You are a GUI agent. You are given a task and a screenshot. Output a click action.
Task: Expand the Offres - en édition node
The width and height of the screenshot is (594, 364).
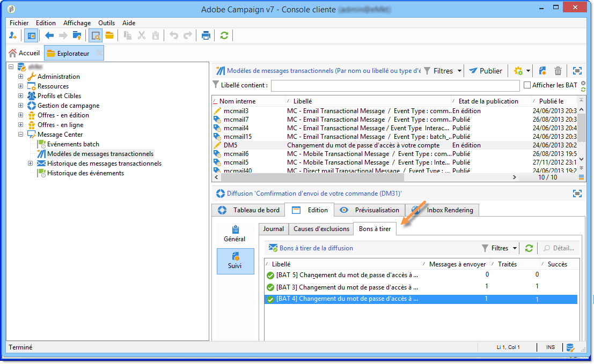(21, 115)
